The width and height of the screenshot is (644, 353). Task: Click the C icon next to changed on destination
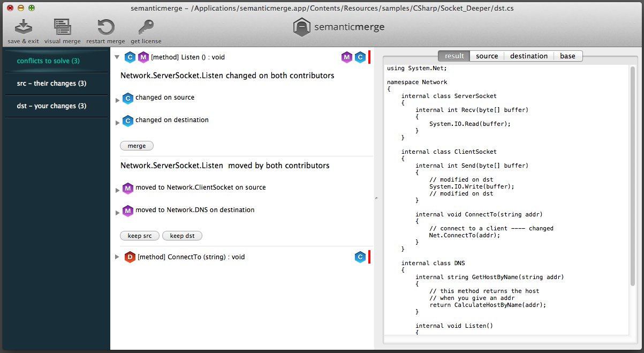127,121
